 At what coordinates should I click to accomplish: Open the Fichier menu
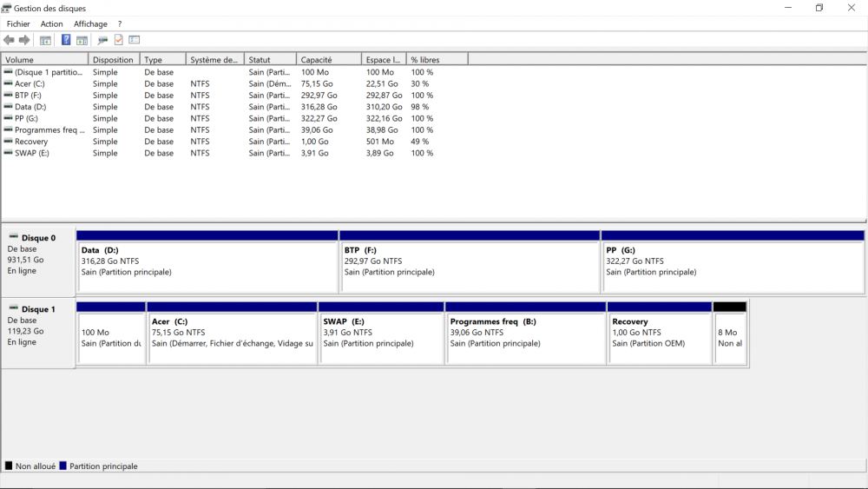tap(18, 24)
